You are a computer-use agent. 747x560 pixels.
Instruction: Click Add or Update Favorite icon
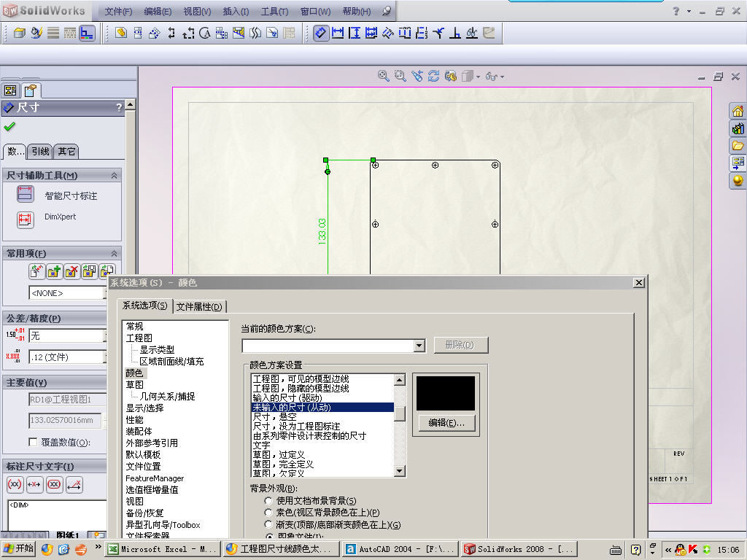coord(54,271)
